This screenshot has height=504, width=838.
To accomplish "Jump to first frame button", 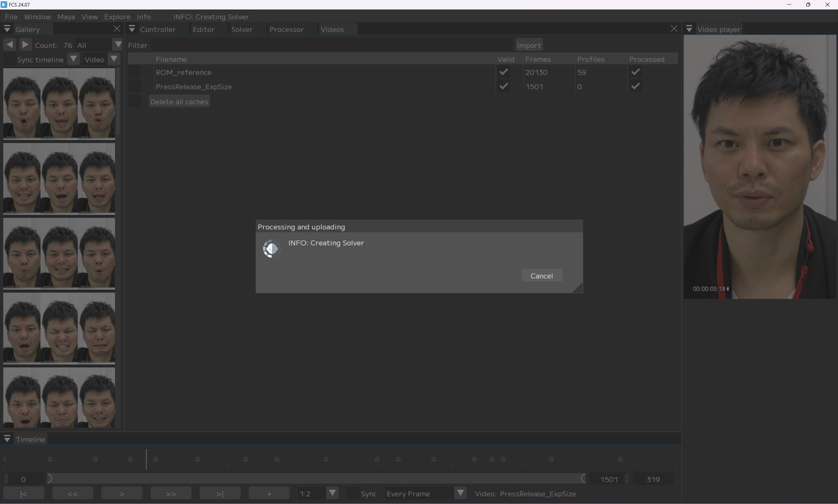I will [24, 494].
